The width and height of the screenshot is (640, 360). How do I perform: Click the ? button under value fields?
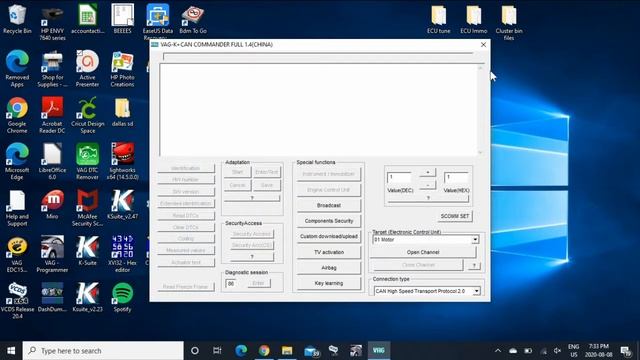[x=428, y=198]
